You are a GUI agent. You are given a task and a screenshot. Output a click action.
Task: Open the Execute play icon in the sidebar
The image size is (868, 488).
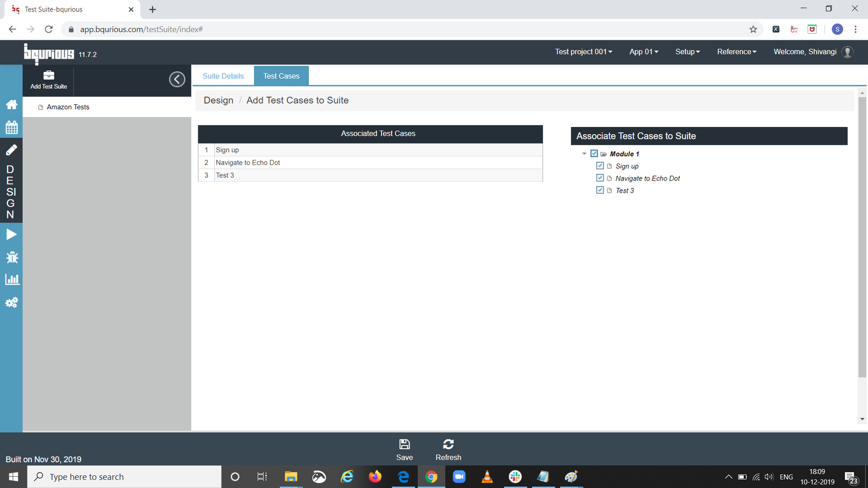tap(12, 235)
